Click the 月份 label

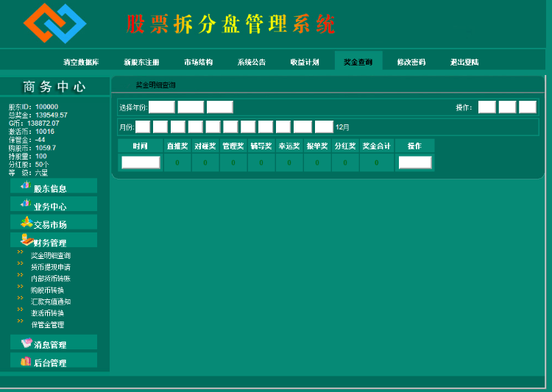(x=127, y=127)
